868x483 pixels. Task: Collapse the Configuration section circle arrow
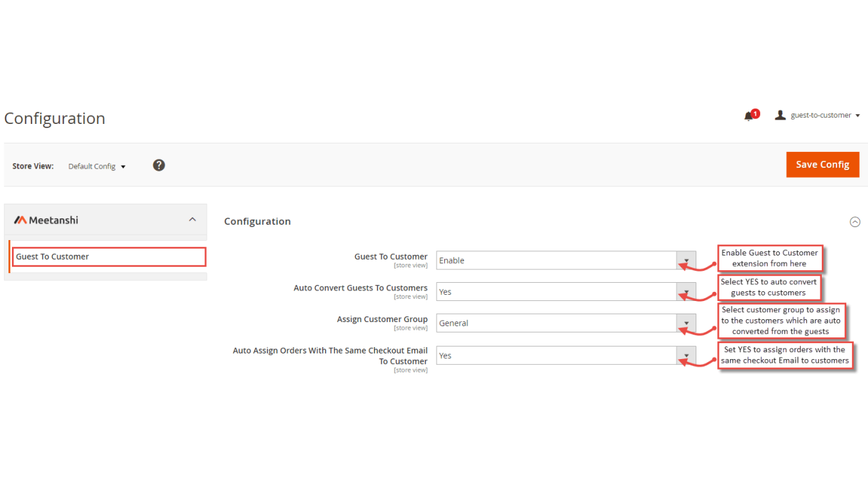[x=855, y=222]
